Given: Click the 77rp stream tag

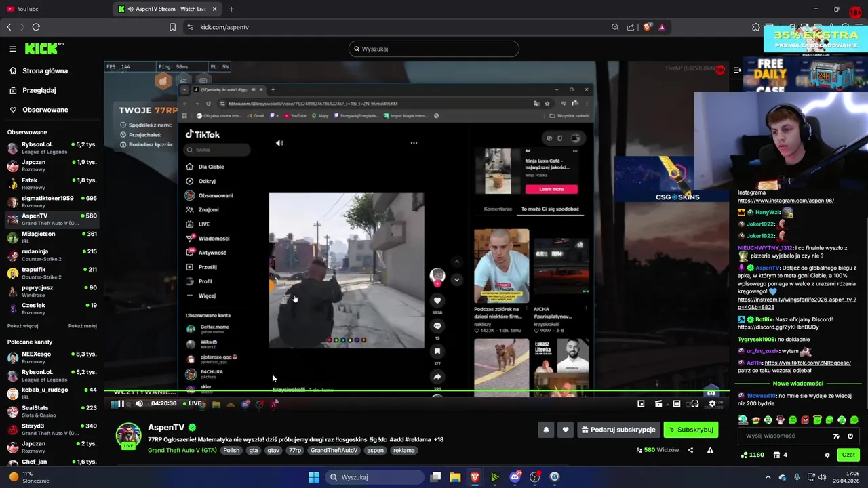Looking at the screenshot, I should click(294, 450).
